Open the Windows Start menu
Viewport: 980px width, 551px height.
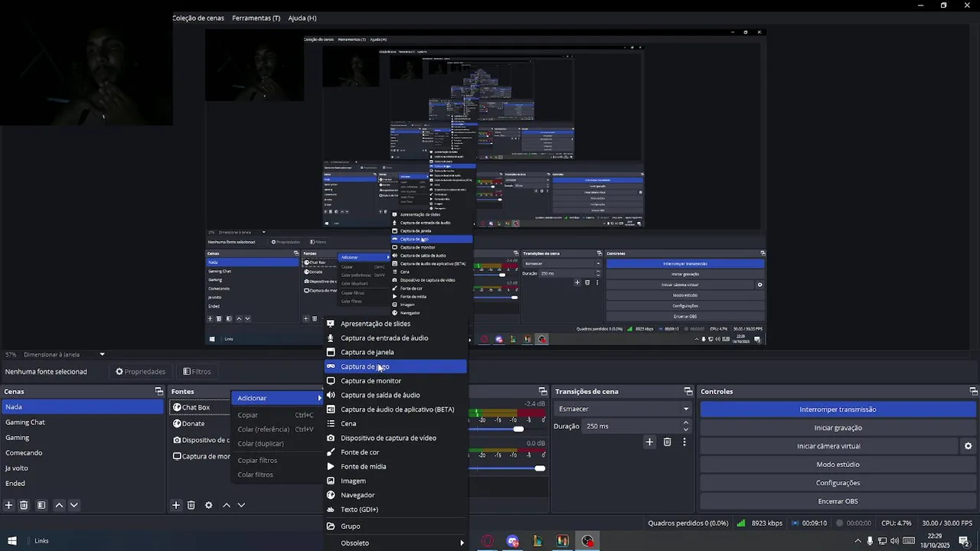12,541
